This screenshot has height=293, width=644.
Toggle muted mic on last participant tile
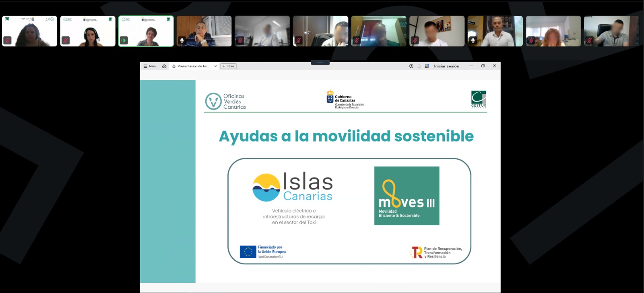point(589,40)
